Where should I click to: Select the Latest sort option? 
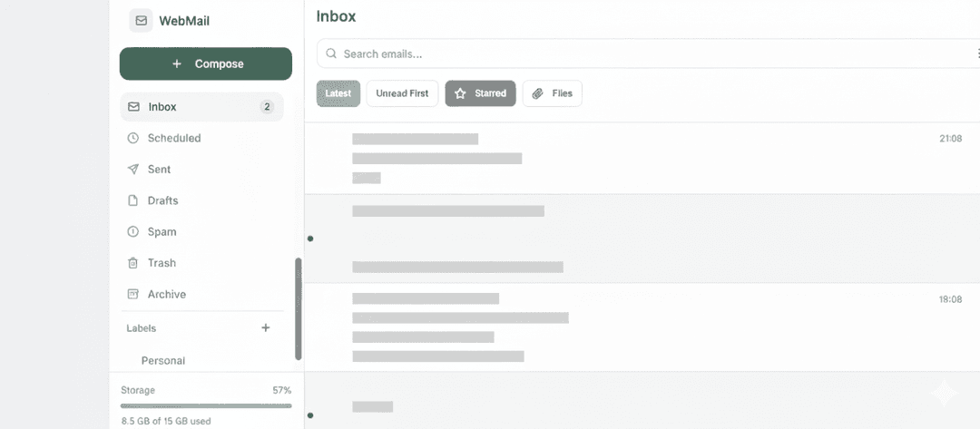[x=338, y=93]
